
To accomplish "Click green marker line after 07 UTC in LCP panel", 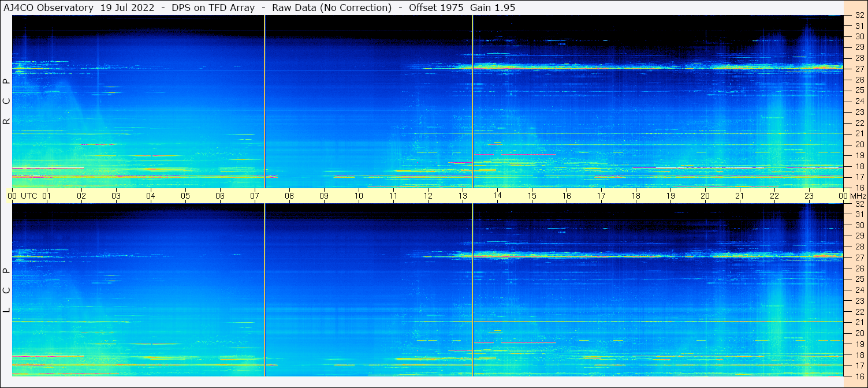I will (x=265, y=290).
